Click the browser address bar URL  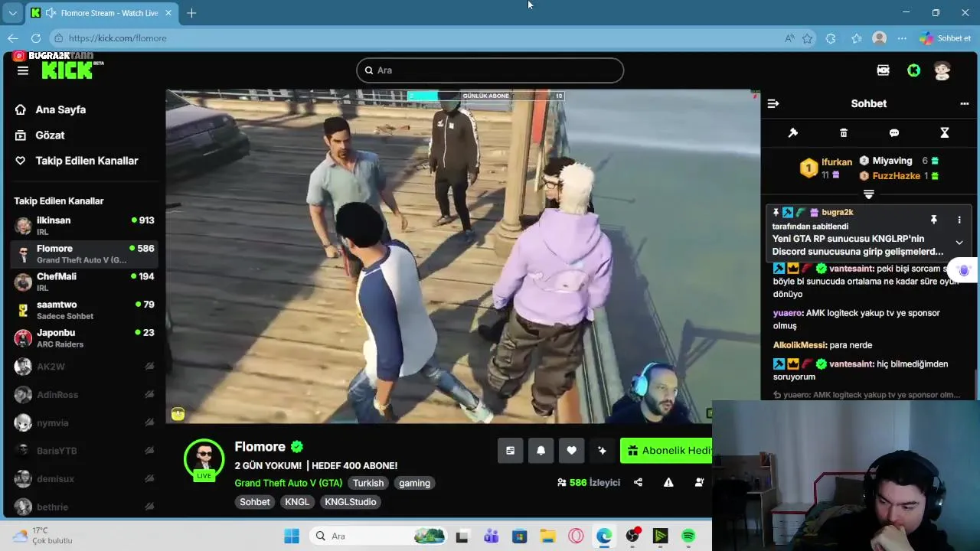[x=117, y=38]
